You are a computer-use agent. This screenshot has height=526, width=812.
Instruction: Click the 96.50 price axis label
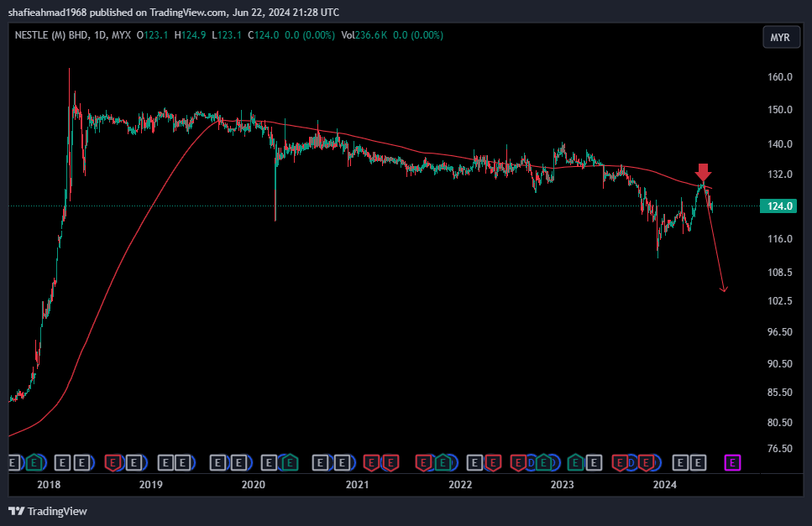780,331
